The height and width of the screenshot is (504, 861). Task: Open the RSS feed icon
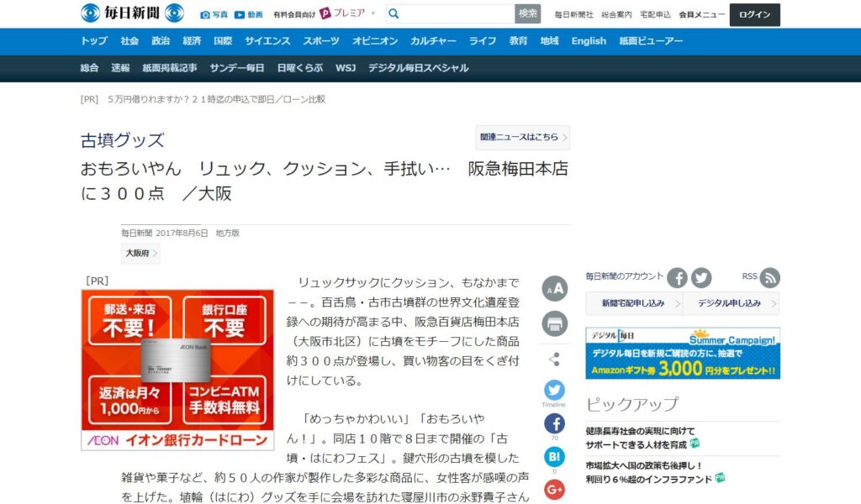[769, 278]
